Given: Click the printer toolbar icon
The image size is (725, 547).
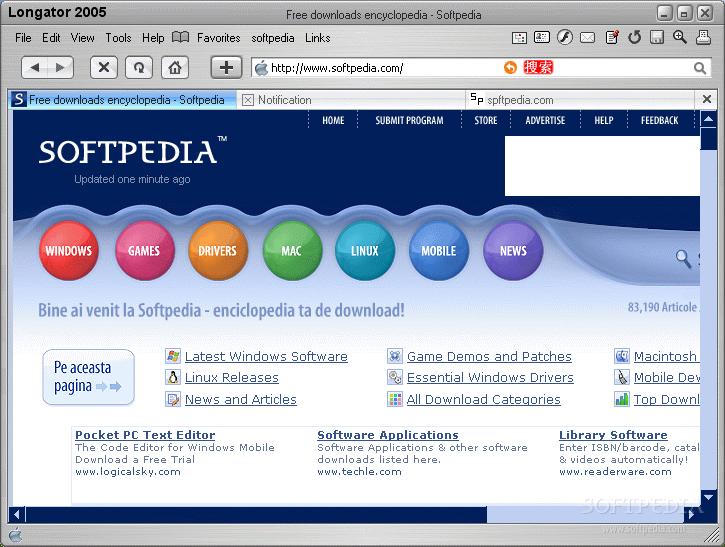Looking at the screenshot, I should (703, 37).
